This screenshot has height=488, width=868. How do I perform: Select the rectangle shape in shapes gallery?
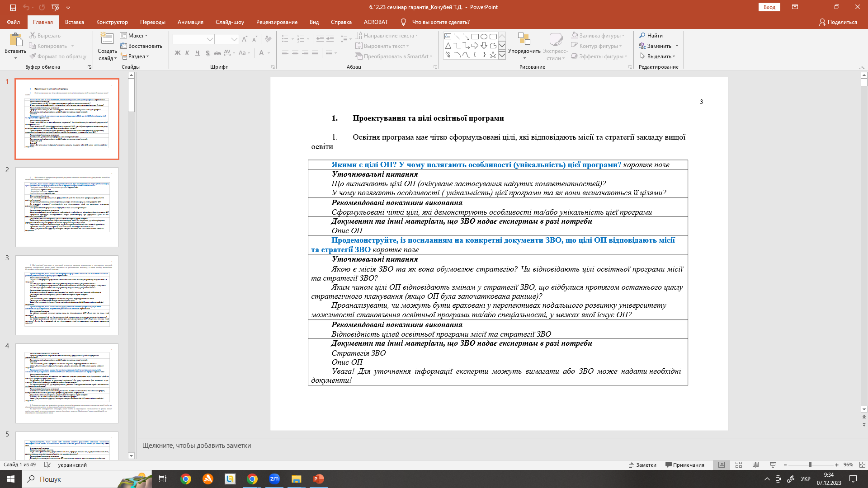475,37
